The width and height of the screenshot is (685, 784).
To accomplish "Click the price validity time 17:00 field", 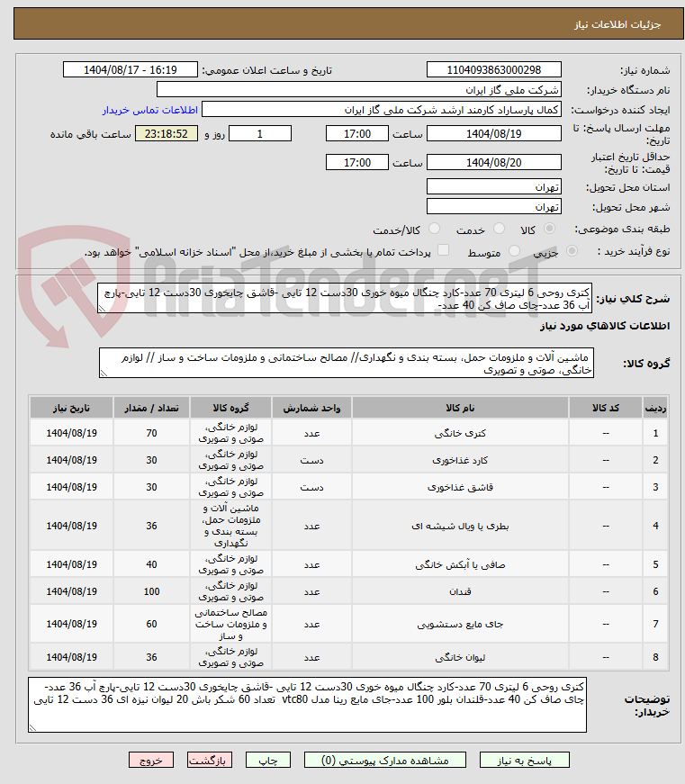I will pyautogui.click(x=357, y=163).
